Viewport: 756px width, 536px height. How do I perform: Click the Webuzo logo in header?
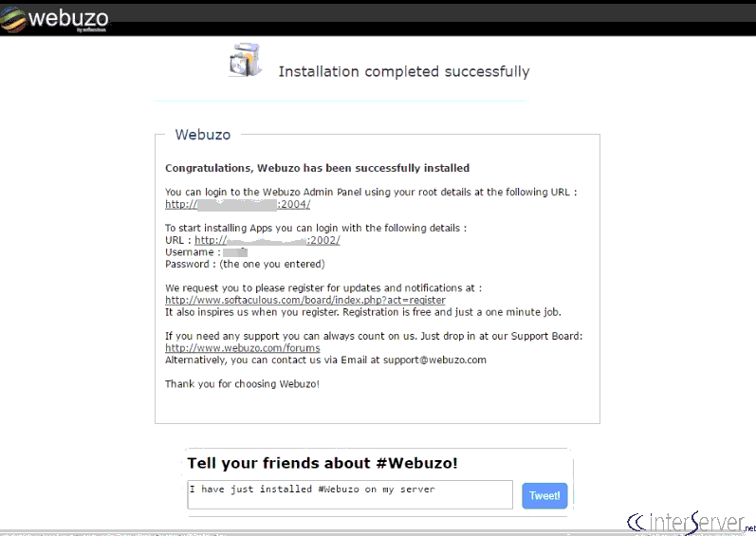[x=54, y=19]
